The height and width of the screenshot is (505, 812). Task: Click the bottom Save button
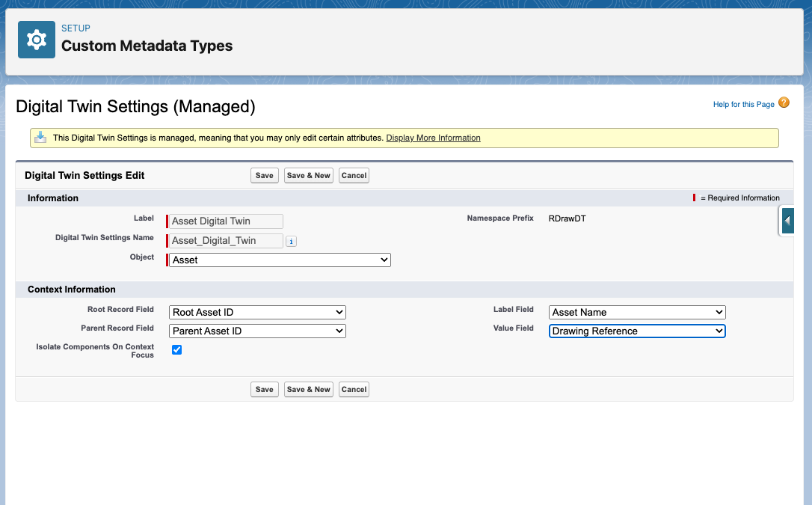[265, 389]
